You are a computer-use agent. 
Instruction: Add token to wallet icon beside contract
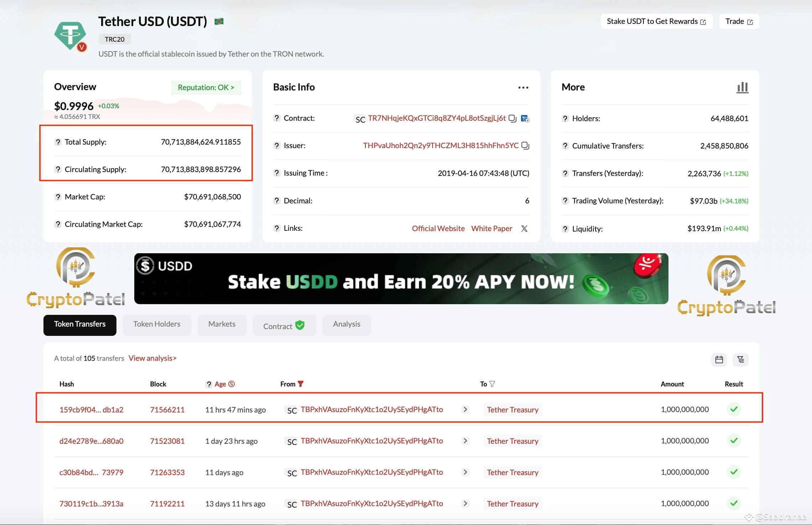click(x=525, y=118)
